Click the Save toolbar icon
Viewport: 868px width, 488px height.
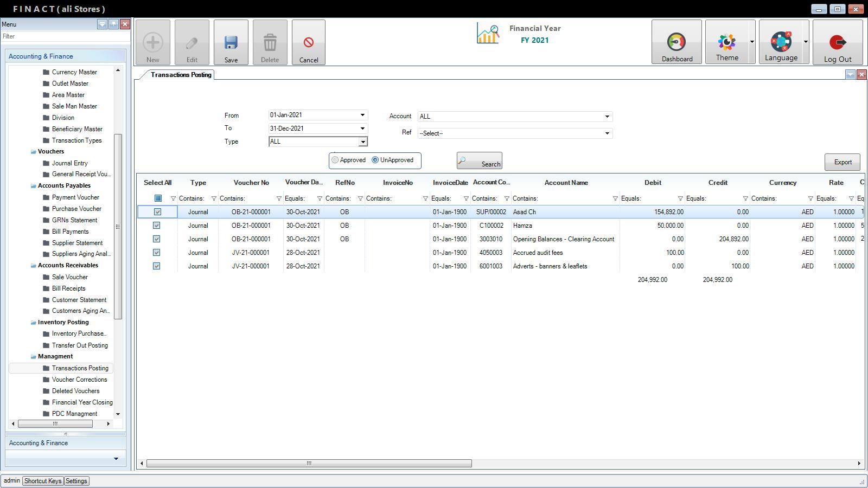(231, 43)
